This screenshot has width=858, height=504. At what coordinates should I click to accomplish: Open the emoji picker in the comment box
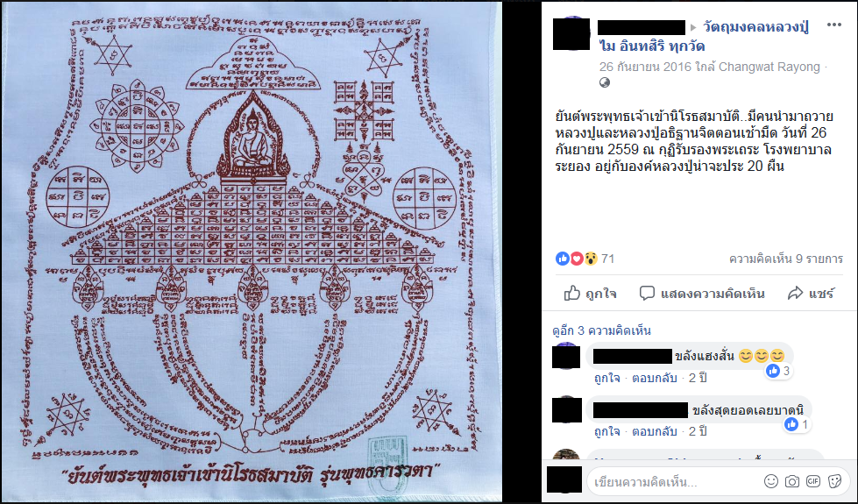click(x=771, y=481)
